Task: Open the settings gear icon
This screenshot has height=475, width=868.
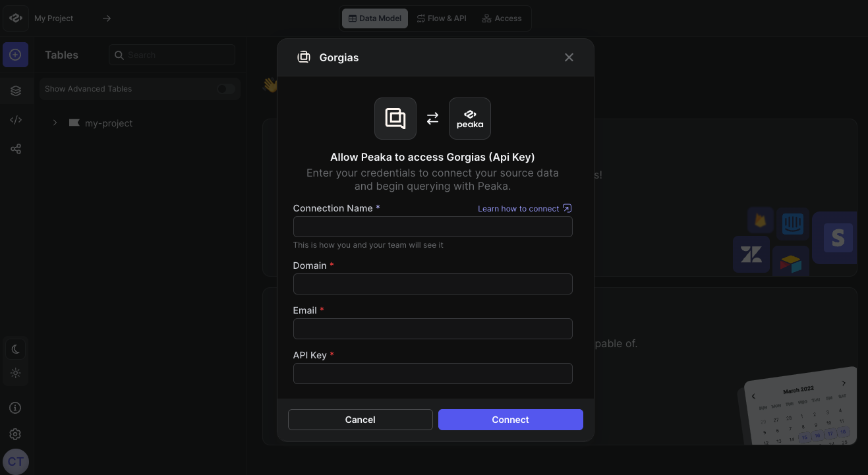Action: [x=16, y=434]
